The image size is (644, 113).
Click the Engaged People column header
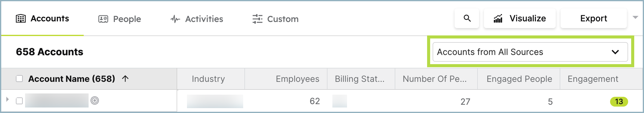pyautogui.click(x=519, y=79)
